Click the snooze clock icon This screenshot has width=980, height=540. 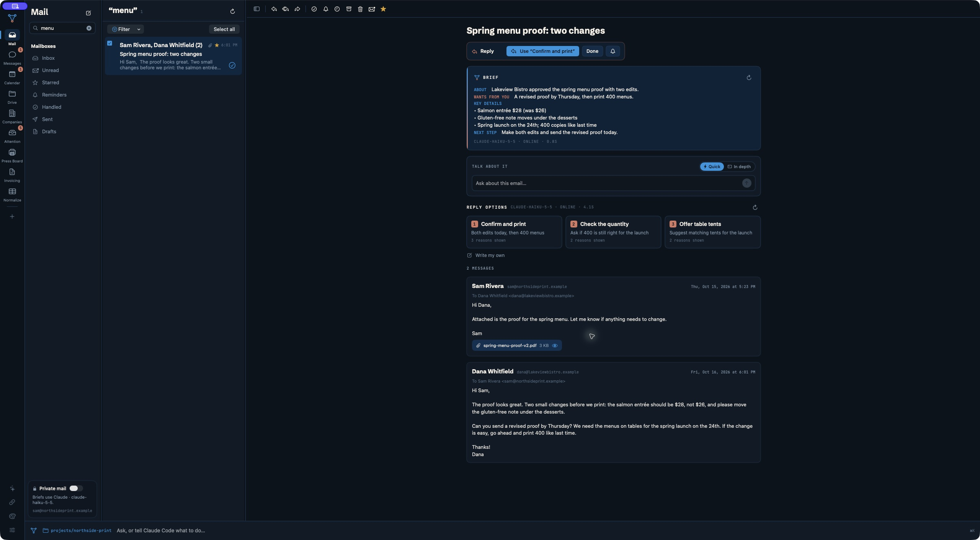pos(337,9)
